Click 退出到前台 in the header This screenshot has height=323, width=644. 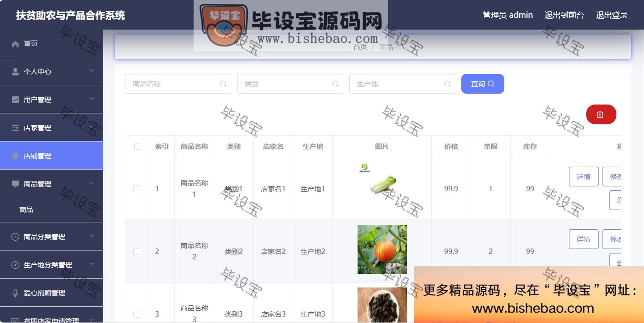564,15
